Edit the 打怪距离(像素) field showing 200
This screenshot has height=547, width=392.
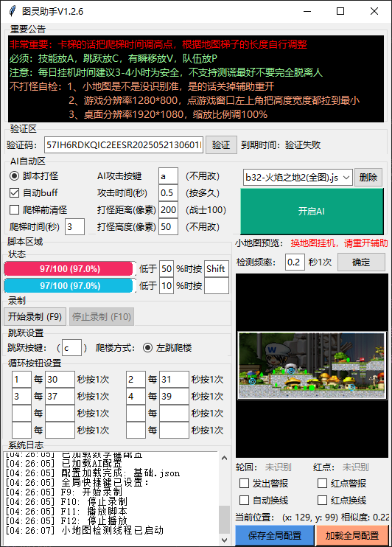pyautogui.click(x=168, y=209)
